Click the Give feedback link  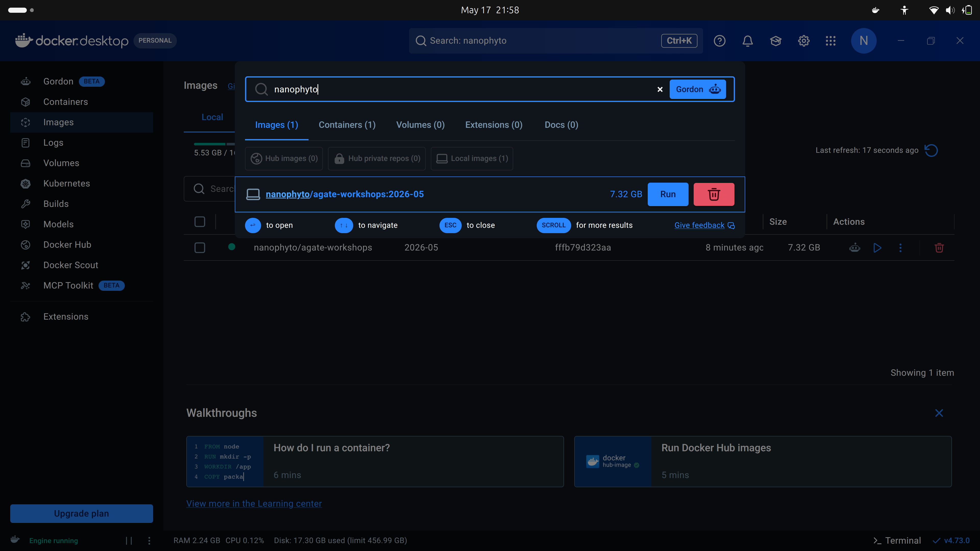point(704,225)
